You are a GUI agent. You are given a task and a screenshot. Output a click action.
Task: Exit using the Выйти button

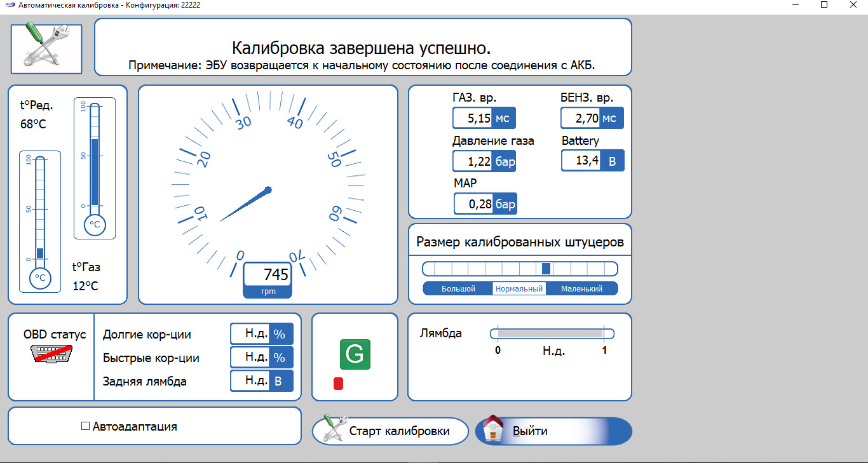click(x=553, y=431)
